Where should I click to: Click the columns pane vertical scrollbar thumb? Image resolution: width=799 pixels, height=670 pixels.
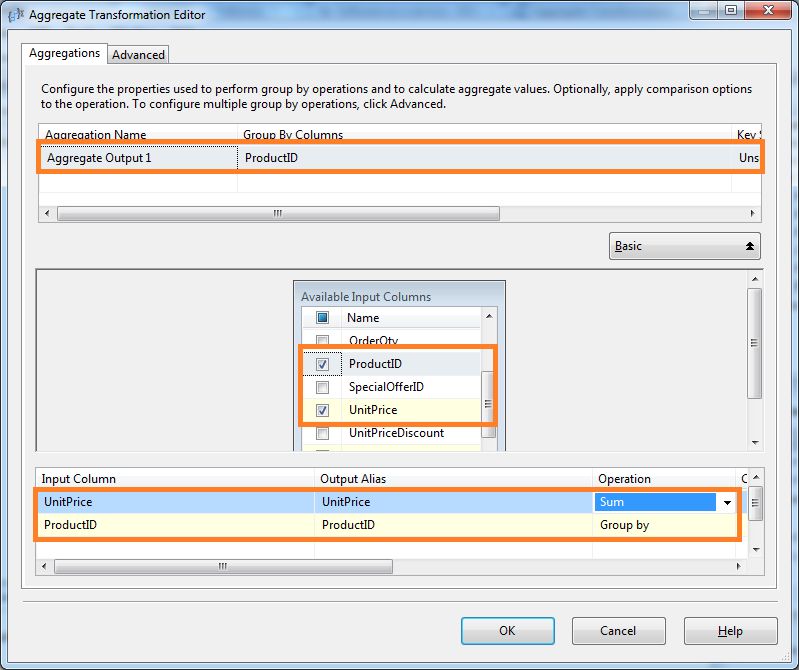[x=755, y=343]
